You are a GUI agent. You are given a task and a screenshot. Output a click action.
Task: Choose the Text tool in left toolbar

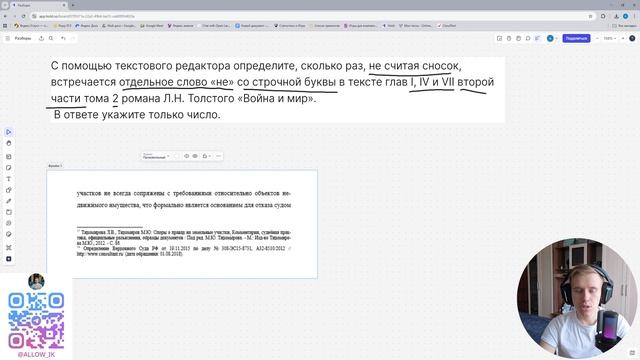coord(9,179)
